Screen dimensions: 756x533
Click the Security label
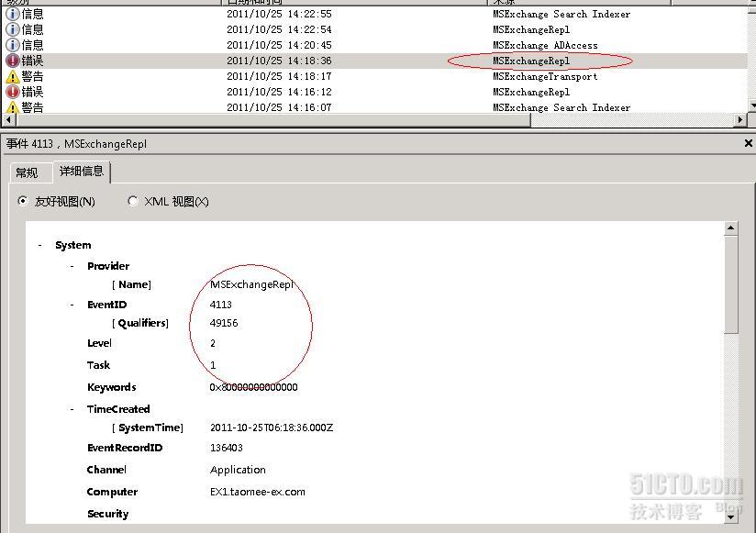pyautogui.click(x=108, y=514)
